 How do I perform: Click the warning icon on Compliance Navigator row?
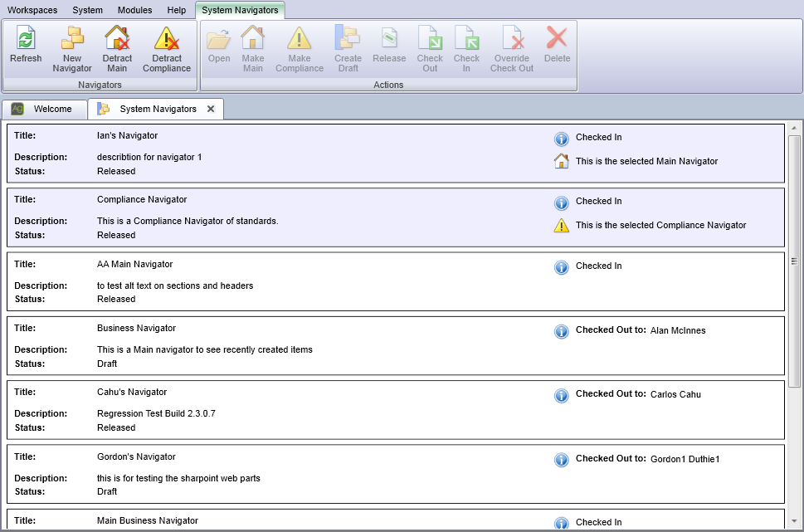pos(562,225)
